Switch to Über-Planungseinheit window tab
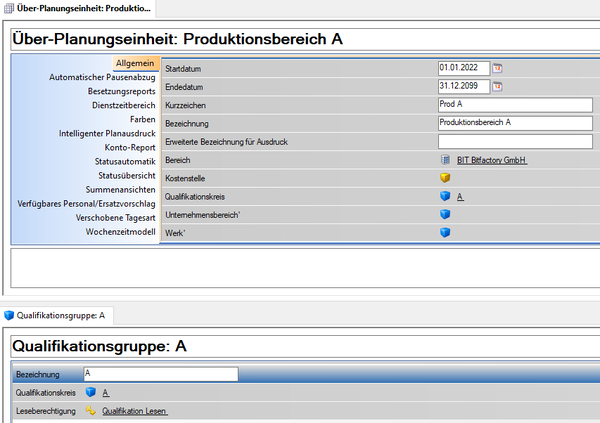Image resolution: width=600 pixels, height=423 pixels. point(78,8)
